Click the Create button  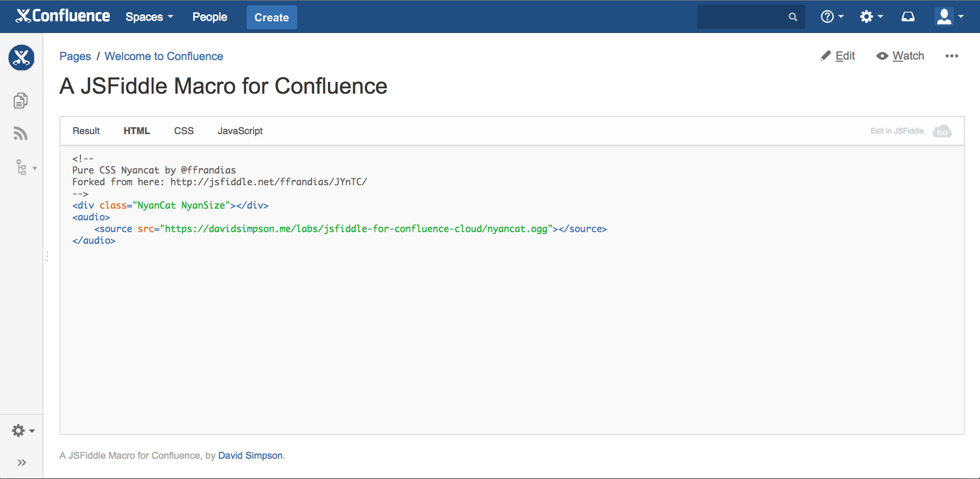pos(272,17)
